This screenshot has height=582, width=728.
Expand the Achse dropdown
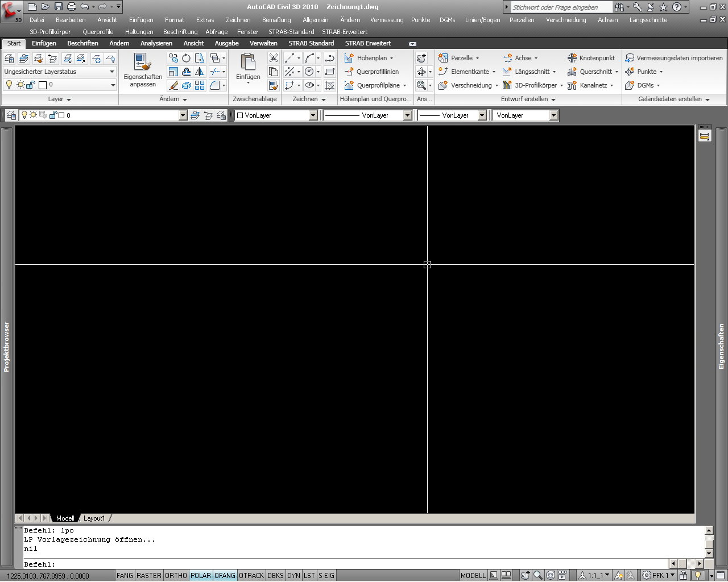tap(536, 58)
